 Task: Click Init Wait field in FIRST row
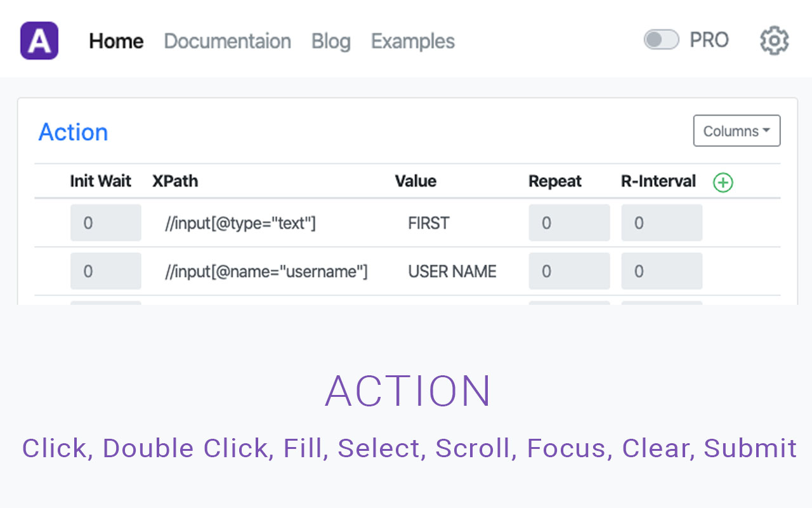point(105,223)
